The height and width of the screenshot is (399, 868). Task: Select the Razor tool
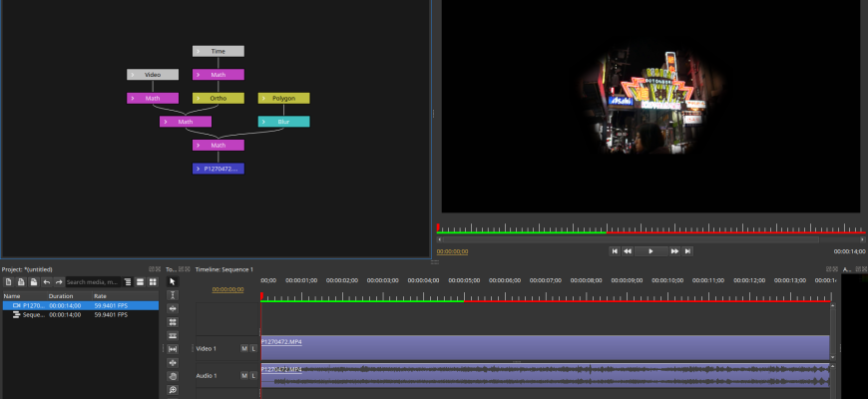point(173,335)
